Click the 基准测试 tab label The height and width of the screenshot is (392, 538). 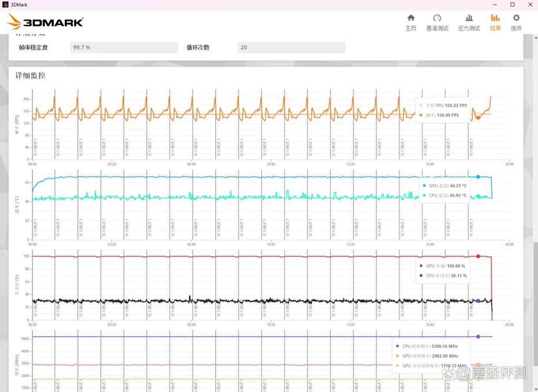(437, 29)
